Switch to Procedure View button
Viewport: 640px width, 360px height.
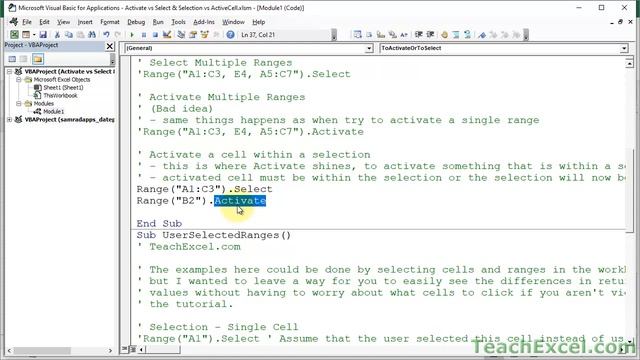[124, 349]
